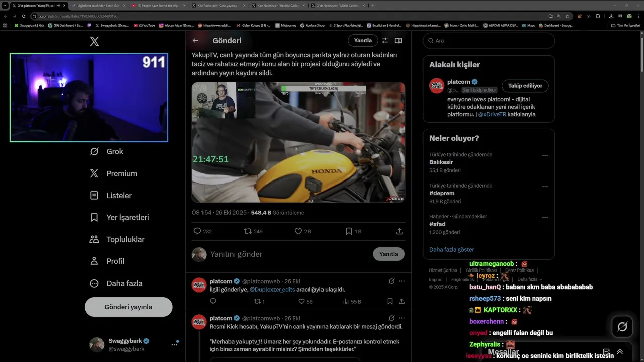Open the Midjourney bookmark
The width and height of the screenshot is (644, 362).
(x=286, y=25)
